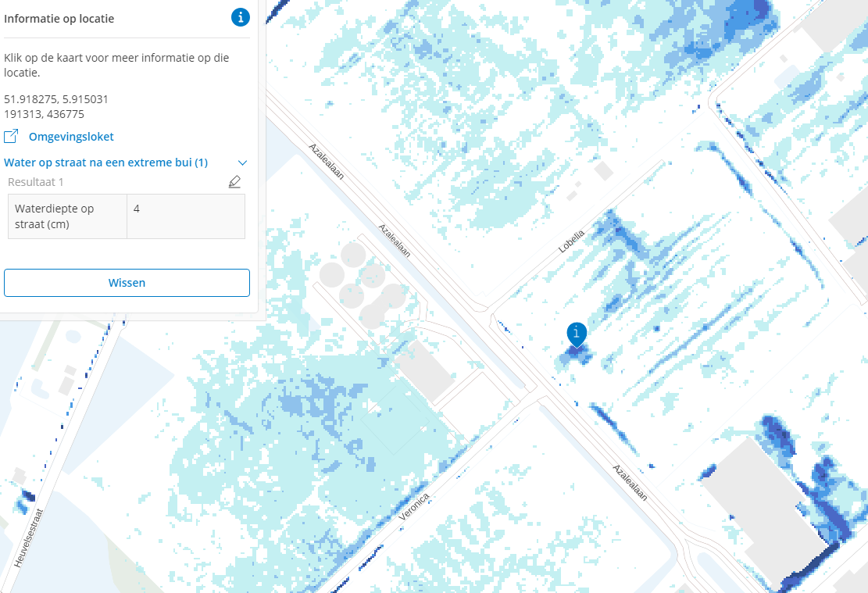Click the 'Waterdiepte op straat (cm)' cell

(x=67, y=216)
